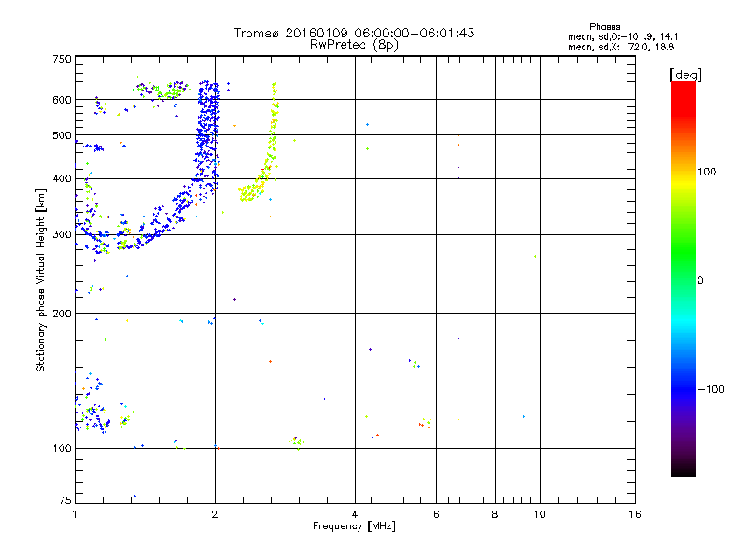Click the x-axis tick label '8'

click(495, 514)
